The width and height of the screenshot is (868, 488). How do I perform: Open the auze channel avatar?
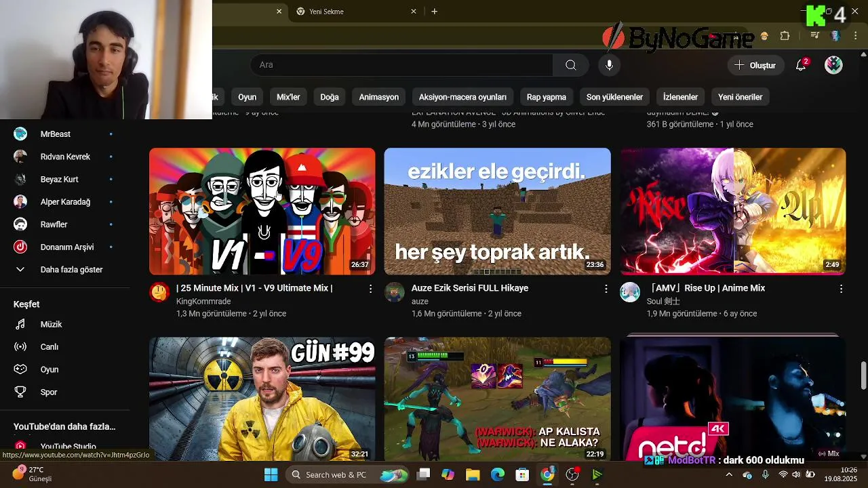click(x=394, y=292)
